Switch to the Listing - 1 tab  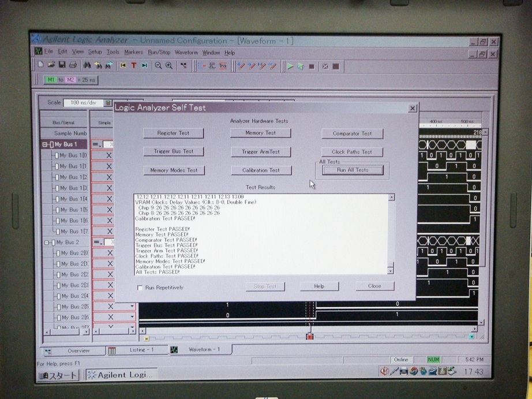tap(137, 350)
